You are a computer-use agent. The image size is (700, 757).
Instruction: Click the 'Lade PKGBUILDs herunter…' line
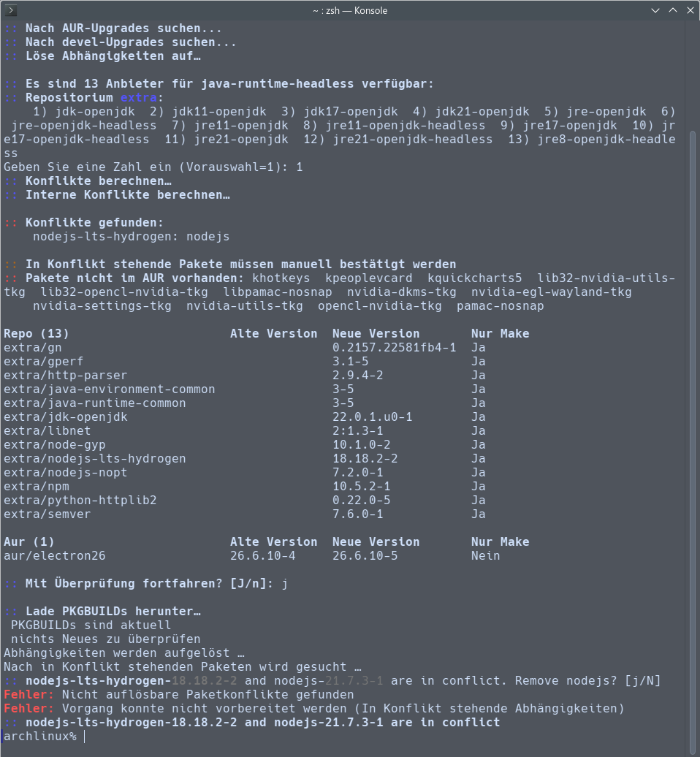point(113,611)
